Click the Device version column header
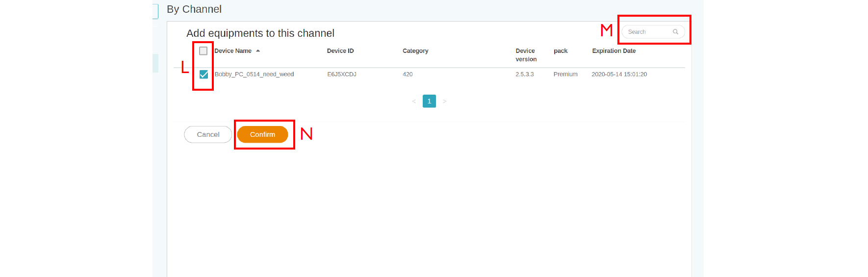Viewport: 868px width, 277px height. [x=526, y=55]
